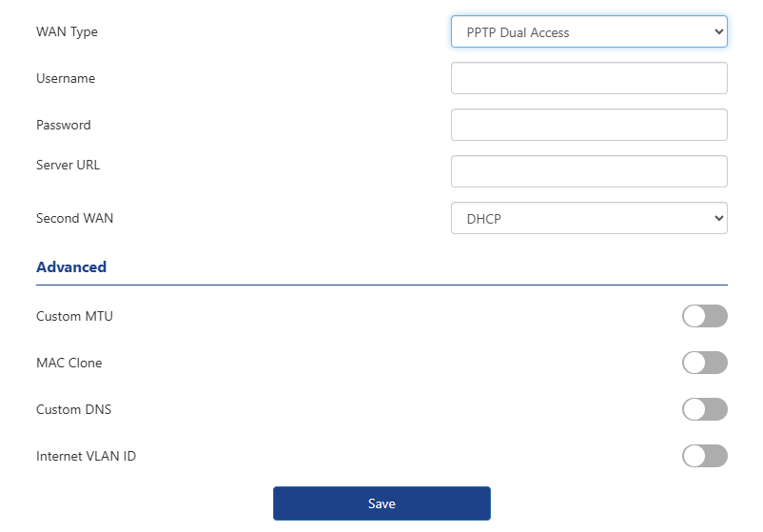
Task: Turn on the MAC Clone switch
Action: tap(704, 363)
